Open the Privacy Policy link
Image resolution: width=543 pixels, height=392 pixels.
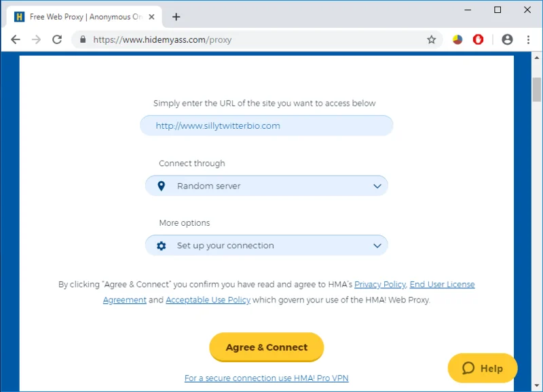coord(379,284)
